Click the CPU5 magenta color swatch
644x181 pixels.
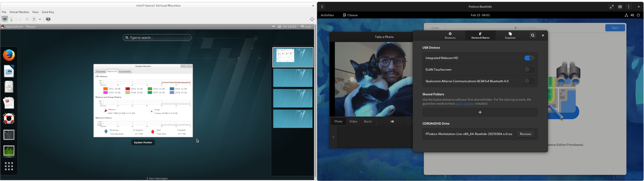105,93
